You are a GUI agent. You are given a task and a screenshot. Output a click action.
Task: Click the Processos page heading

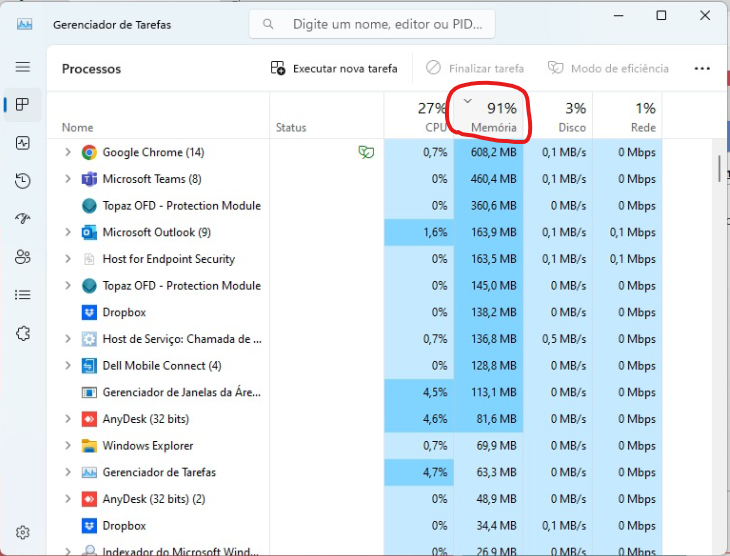coord(91,69)
